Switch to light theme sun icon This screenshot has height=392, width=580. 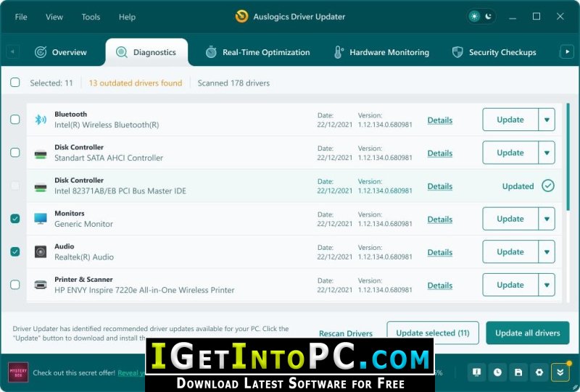pos(474,16)
